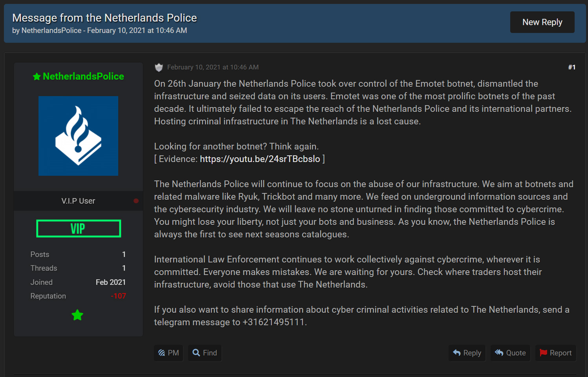Viewport: 588px width, 377px height.
Task: Click the New Reply button
Action: [x=542, y=22]
